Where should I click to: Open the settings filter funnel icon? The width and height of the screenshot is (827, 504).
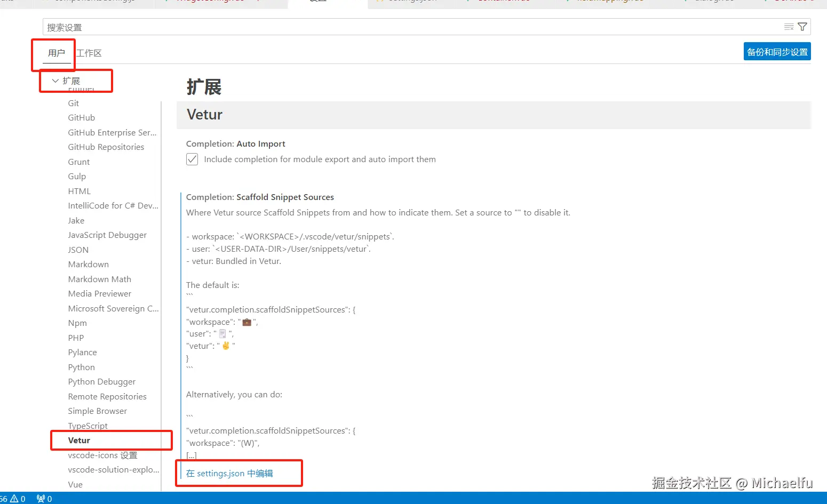[x=802, y=27]
